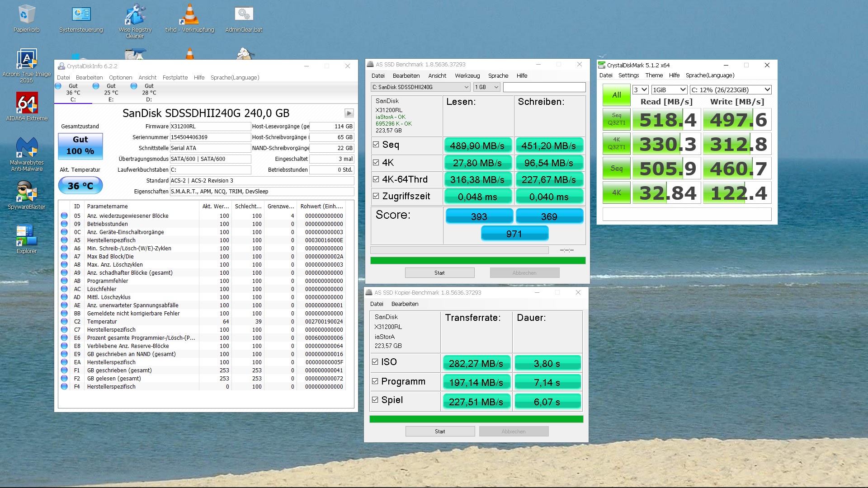Start the AS SSD Kopier-Benchmark test
Image resolution: width=868 pixels, height=488 pixels.
440,432
